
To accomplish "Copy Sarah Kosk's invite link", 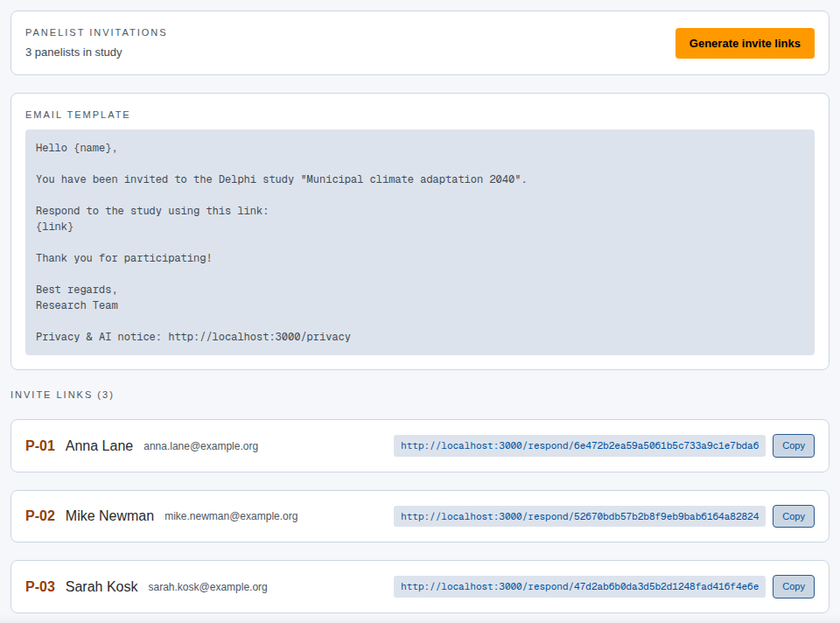I will pos(794,586).
